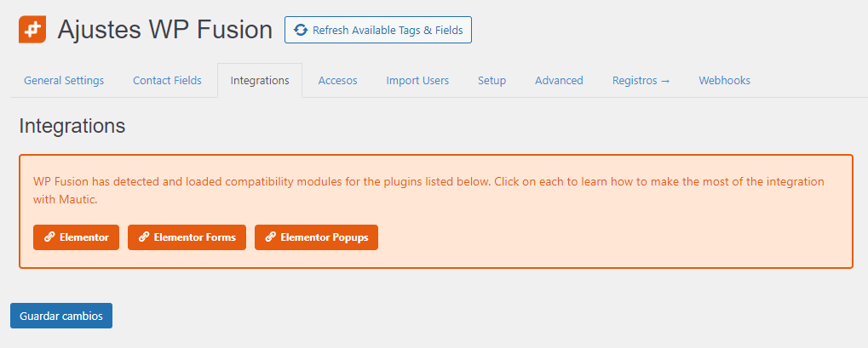The height and width of the screenshot is (348, 868).
Task: Click the refresh arrows icon
Action: tap(301, 30)
